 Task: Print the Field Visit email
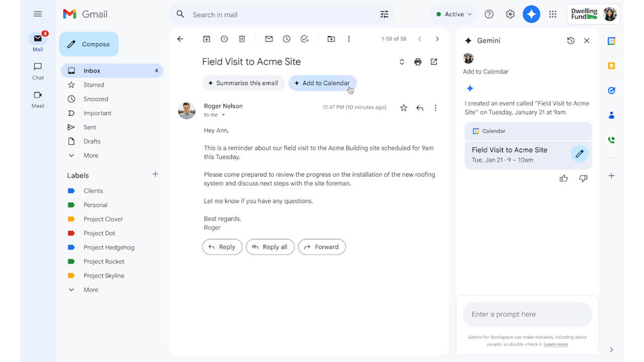point(418,61)
